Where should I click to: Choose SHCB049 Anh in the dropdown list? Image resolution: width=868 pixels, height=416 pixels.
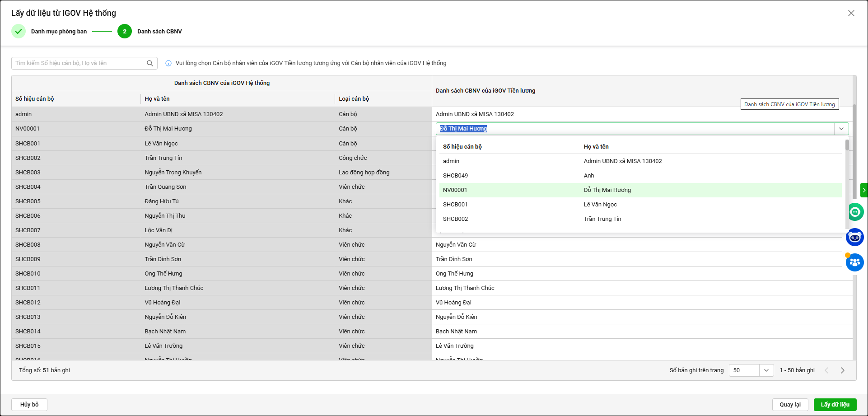tap(640, 176)
